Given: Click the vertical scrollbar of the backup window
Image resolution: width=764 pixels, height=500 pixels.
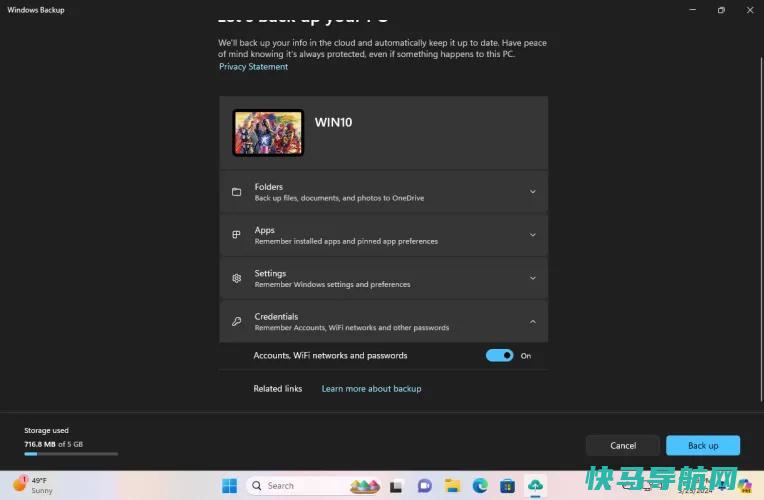Looking at the screenshot, I should [761, 229].
